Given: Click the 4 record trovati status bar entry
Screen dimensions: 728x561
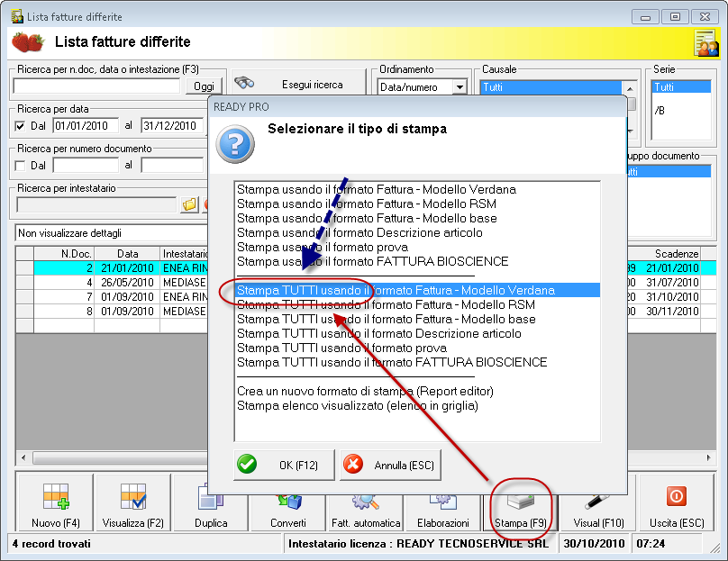Looking at the screenshot, I should [52, 544].
